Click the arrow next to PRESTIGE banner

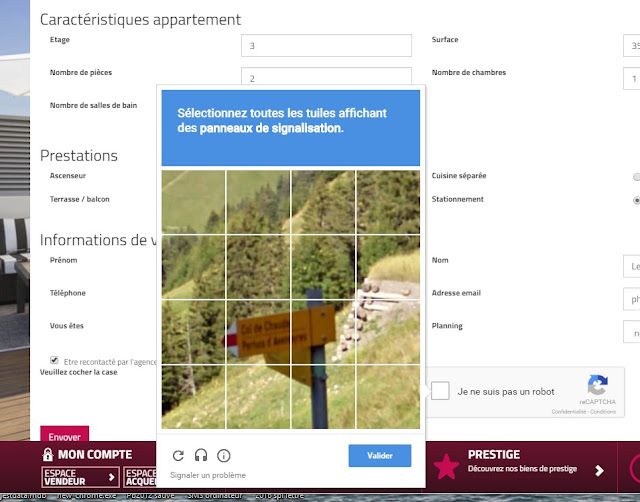click(x=599, y=471)
